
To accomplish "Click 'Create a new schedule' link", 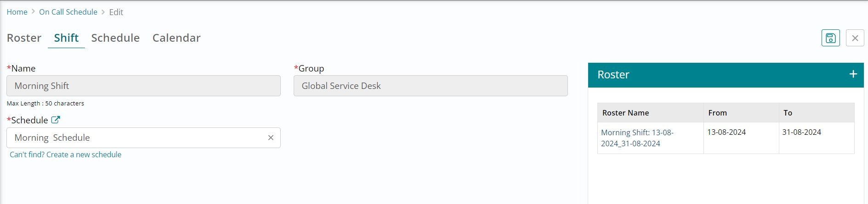I will (66, 154).
